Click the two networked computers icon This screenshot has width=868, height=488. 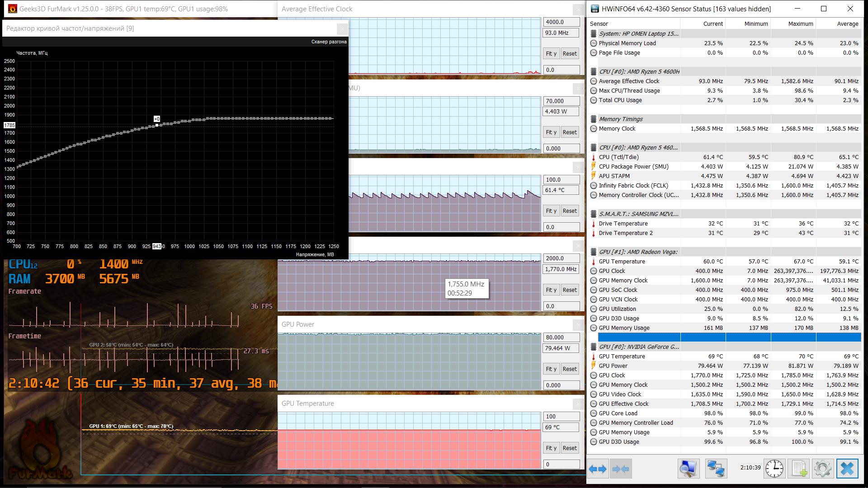point(716,469)
